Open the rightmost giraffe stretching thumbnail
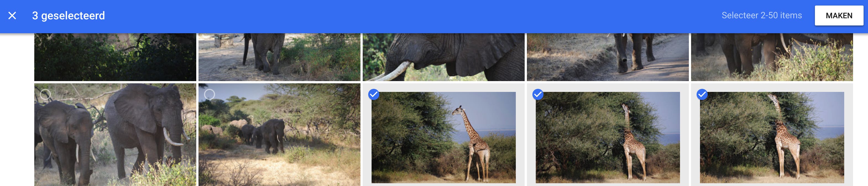The height and width of the screenshot is (186, 868). [772, 138]
